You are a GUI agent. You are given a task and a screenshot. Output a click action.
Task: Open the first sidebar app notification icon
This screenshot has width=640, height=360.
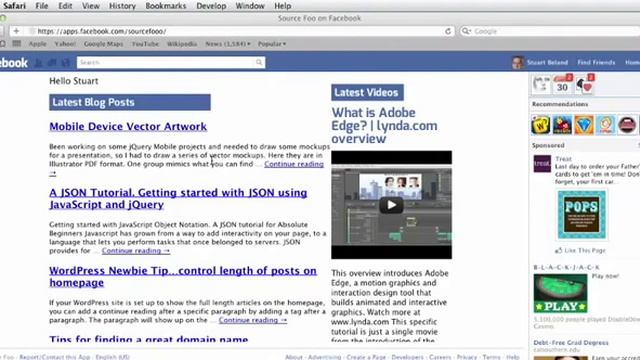pyautogui.click(x=541, y=84)
